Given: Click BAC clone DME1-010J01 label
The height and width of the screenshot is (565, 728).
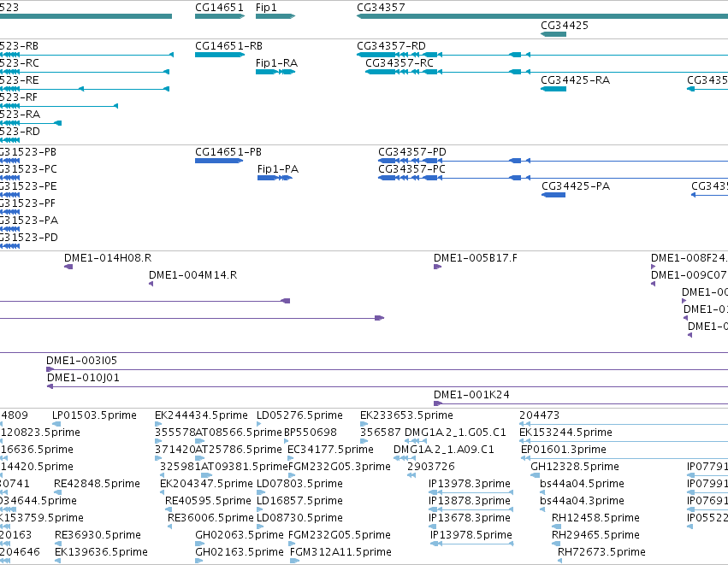Looking at the screenshot, I should click(x=83, y=378).
